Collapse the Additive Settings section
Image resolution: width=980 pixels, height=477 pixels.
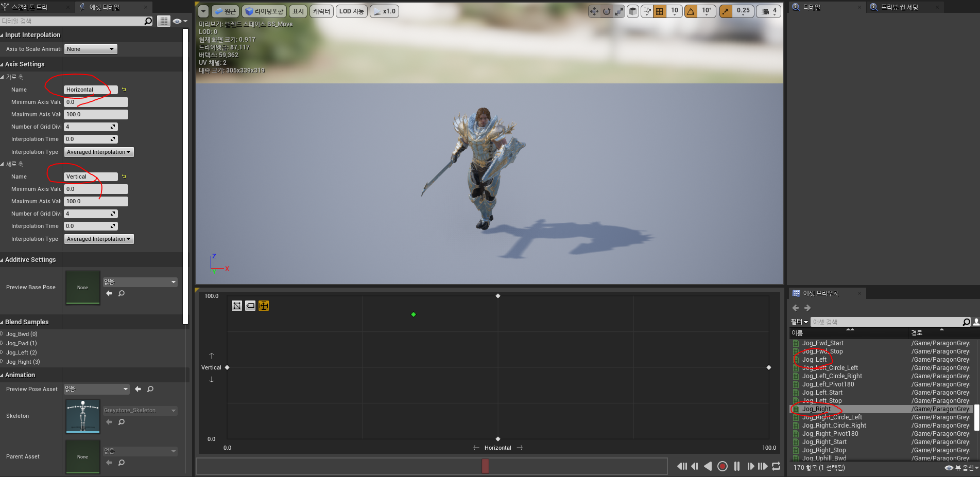[x=2, y=260]
